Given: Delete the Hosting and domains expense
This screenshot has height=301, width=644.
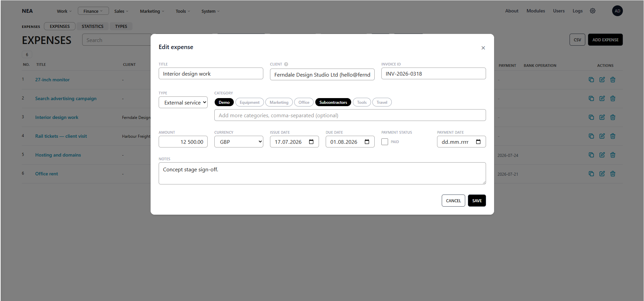Looking at the screenshot, I should (613, 155).
